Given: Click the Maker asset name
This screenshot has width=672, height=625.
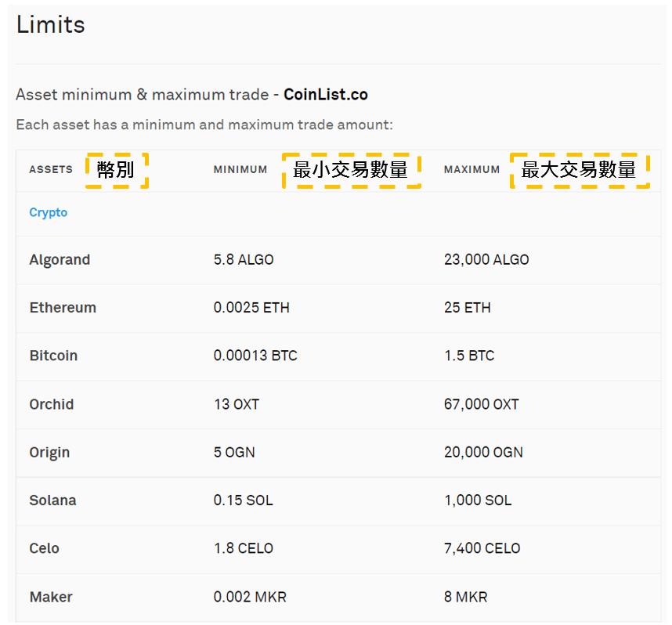Looking at the screenshot, I should [x=51, y=597].
